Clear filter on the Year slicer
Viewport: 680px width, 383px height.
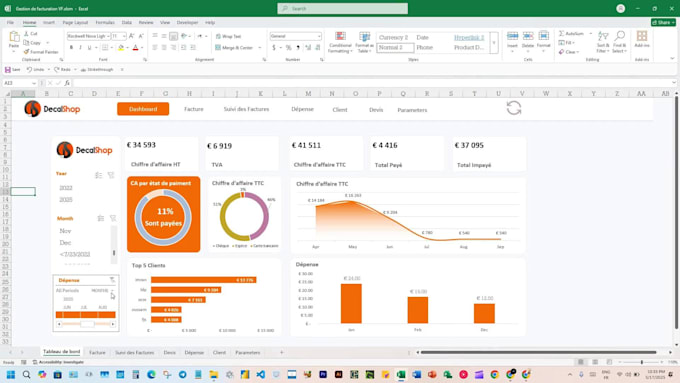pos(111,175)
